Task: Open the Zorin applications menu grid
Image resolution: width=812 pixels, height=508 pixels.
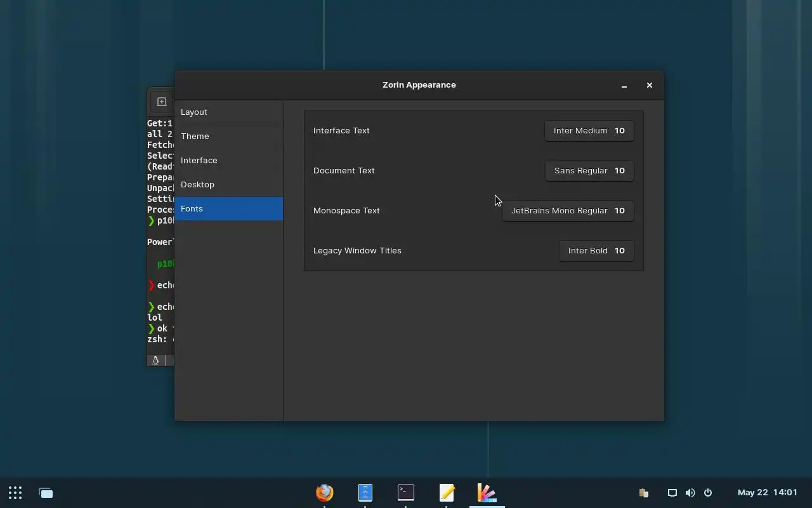Action: coord(15,493)
